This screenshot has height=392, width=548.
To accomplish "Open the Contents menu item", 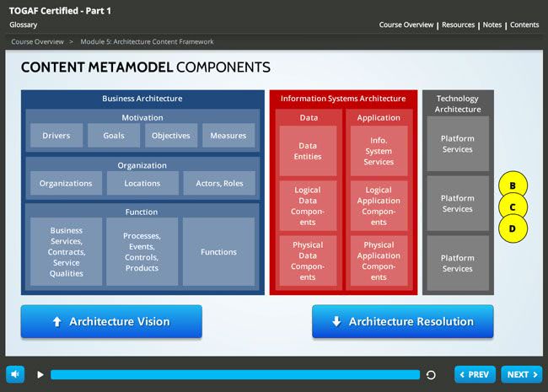I will (524, 24).
